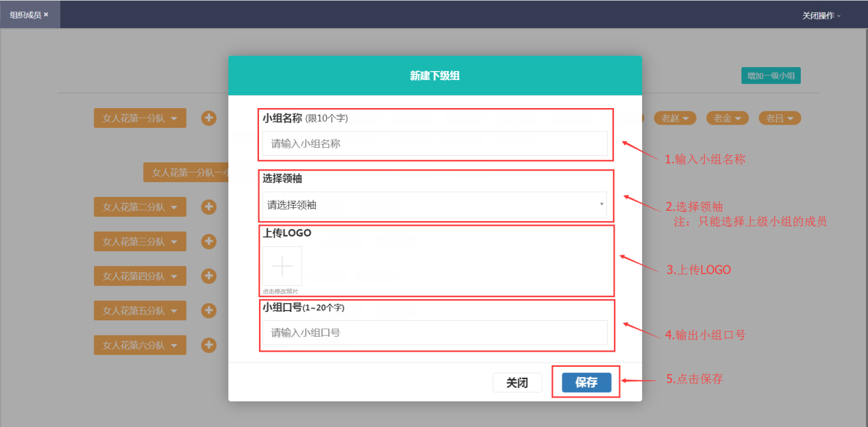This screenshot has width=868, height=427.
Task: Close the 组织成员 tab with its × icon
Action: 46,14
